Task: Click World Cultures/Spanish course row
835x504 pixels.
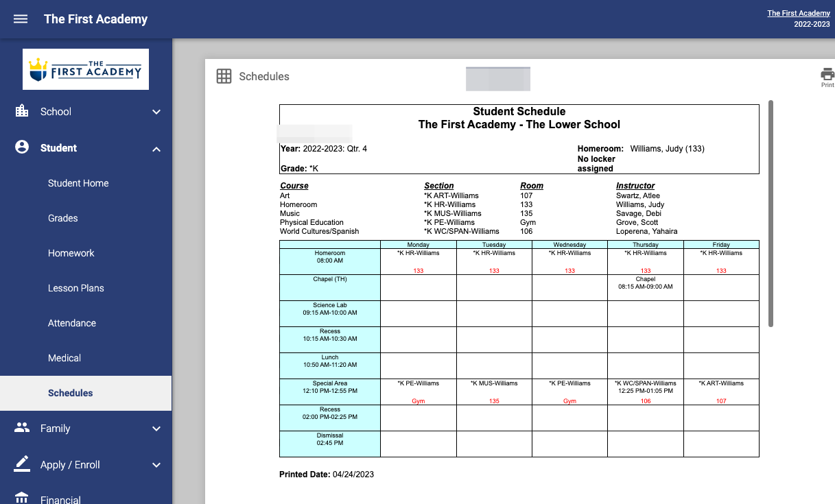Action: [x=319, y=231]
